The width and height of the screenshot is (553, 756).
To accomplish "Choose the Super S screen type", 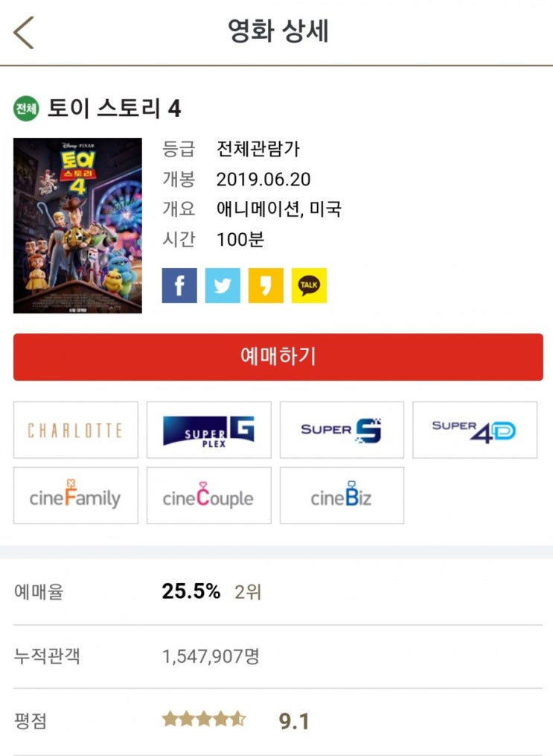I will tap(342, 430).
